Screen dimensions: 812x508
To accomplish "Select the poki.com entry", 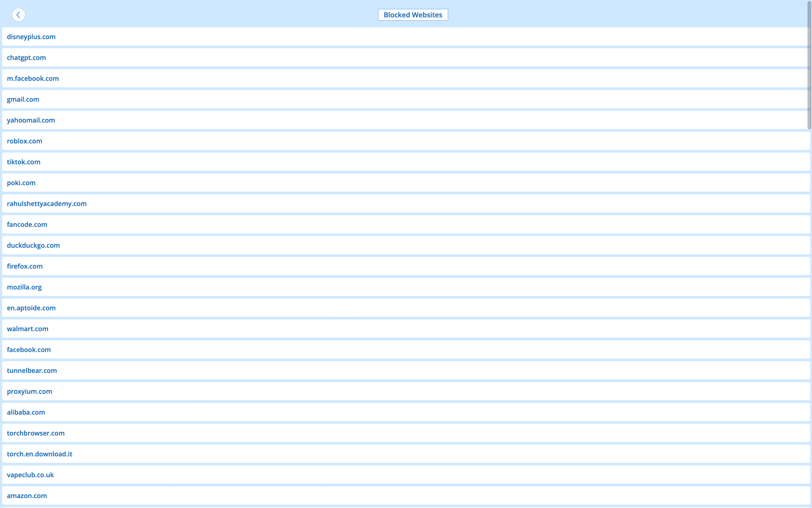I will pos(406,182).
